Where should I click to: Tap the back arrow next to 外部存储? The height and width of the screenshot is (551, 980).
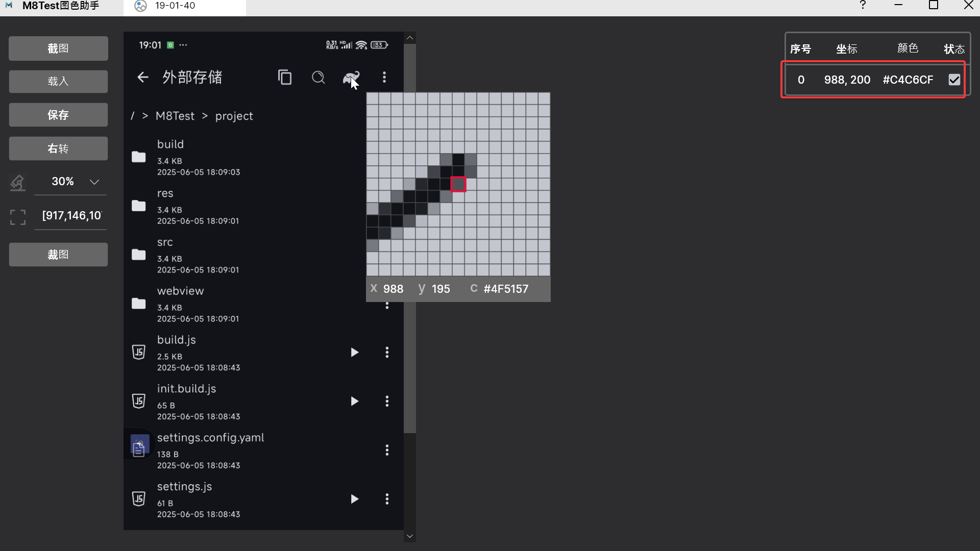pyautogui.click(x=143, y=77)
